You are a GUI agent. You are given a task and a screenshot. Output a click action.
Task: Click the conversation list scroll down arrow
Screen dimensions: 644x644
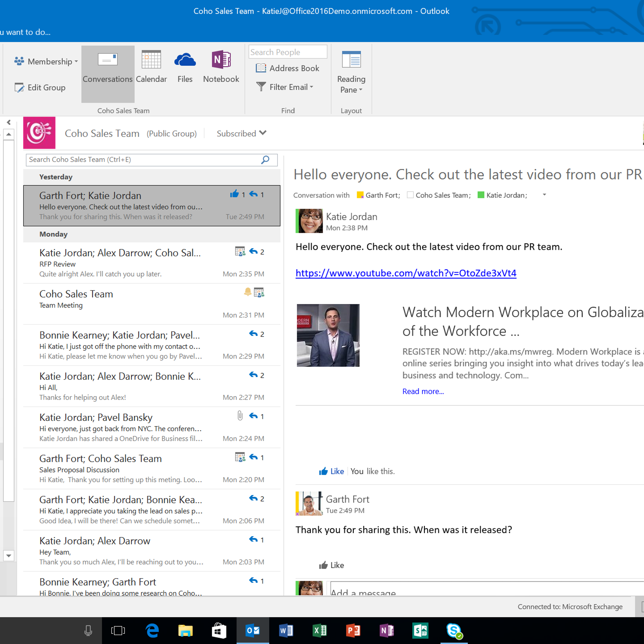[x=9, y=556]
